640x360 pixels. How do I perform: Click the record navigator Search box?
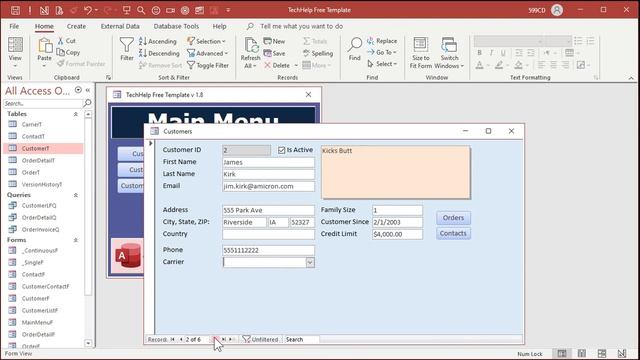301,340
